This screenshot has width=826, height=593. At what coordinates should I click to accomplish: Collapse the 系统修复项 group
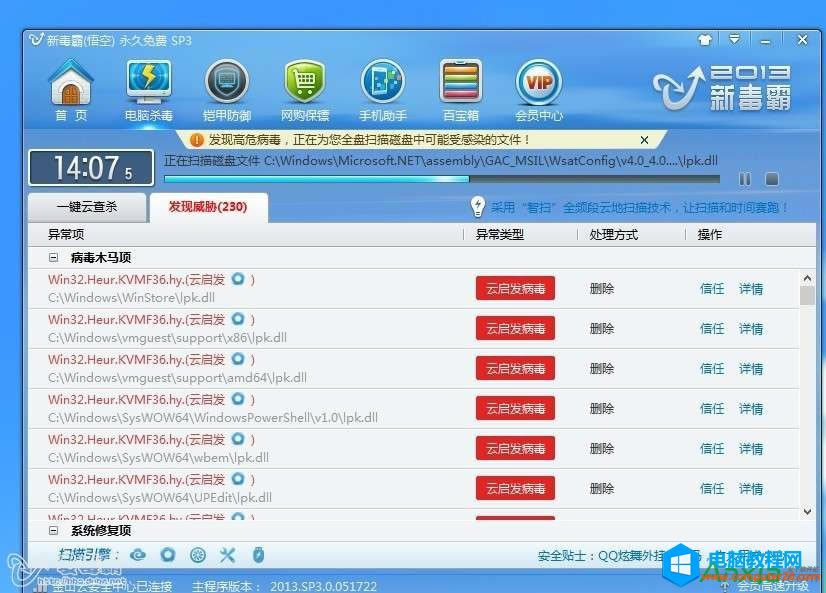(x=53, y=530)
